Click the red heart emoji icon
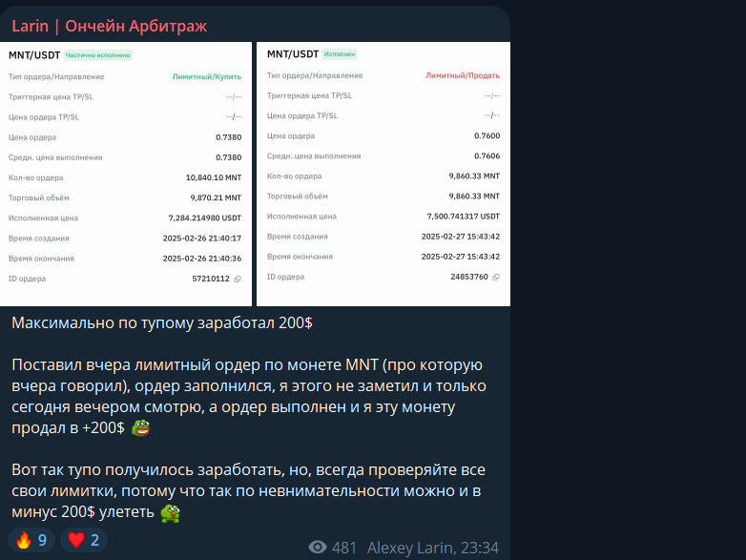 coord(76,541)
